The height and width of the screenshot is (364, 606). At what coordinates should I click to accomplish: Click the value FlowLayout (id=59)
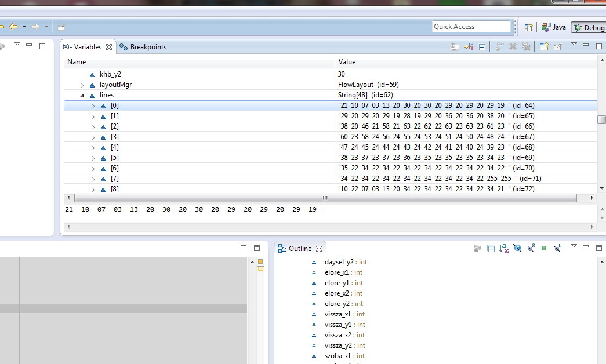tap(368, 84)
